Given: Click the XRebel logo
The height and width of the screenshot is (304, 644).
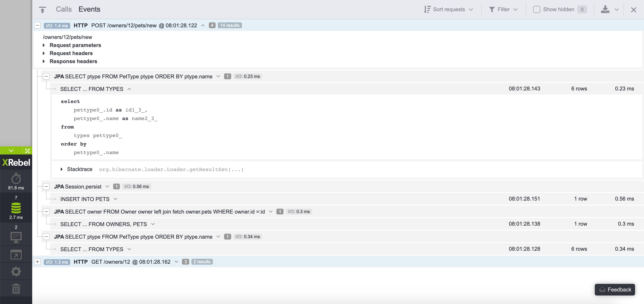Looking at the screenshot, I should (x=16, y=162).
